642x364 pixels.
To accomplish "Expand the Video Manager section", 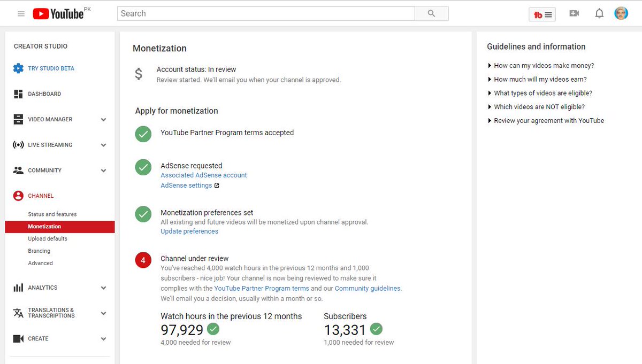I will coord(103,120).
